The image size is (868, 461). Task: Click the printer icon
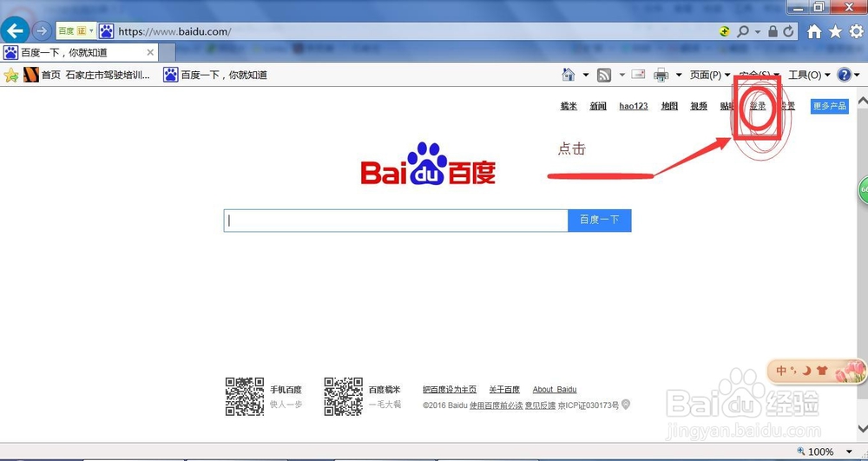coord(661,75)
